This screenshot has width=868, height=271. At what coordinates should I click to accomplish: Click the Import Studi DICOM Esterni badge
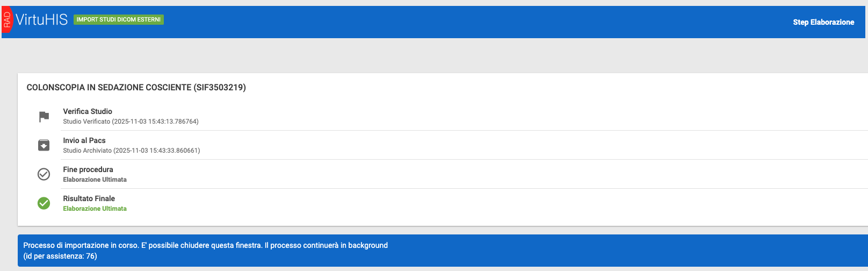click(118, 19)
